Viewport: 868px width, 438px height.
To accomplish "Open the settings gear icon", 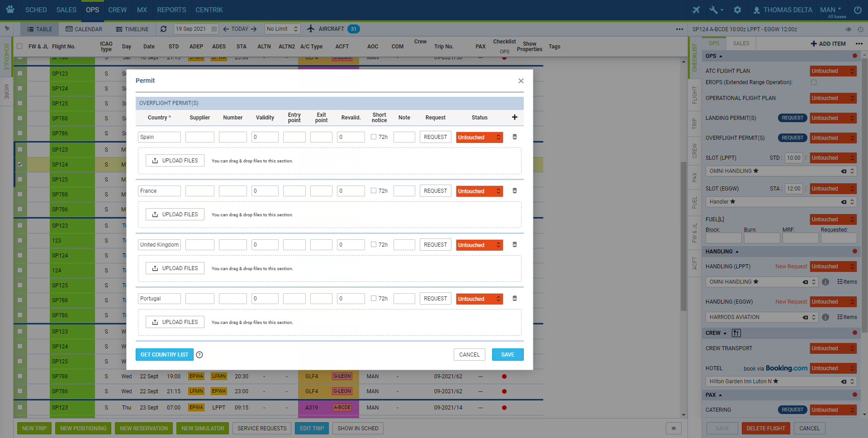I will pos(737,10).
